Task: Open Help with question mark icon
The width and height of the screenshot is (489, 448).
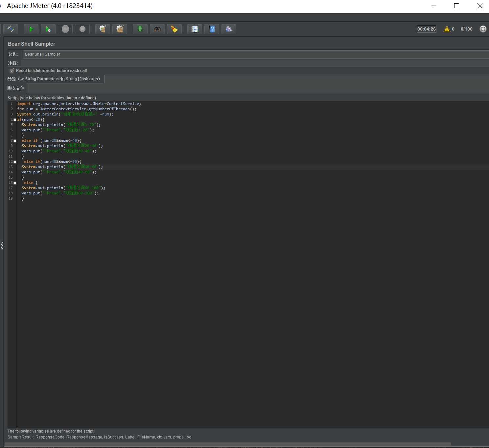Action: pos(212,29)
